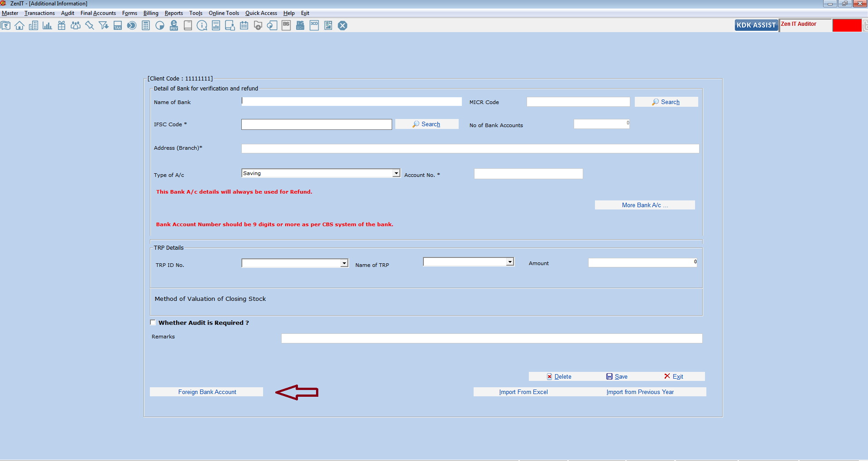Focus the Name of Bank field
The height and width of the screenshot is (461, 868).
(x=351, y=101)
